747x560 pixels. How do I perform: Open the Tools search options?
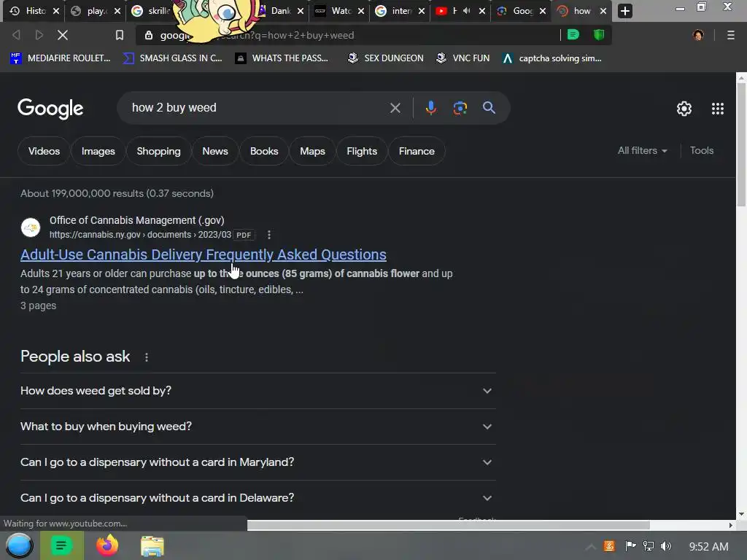[702, 150]
